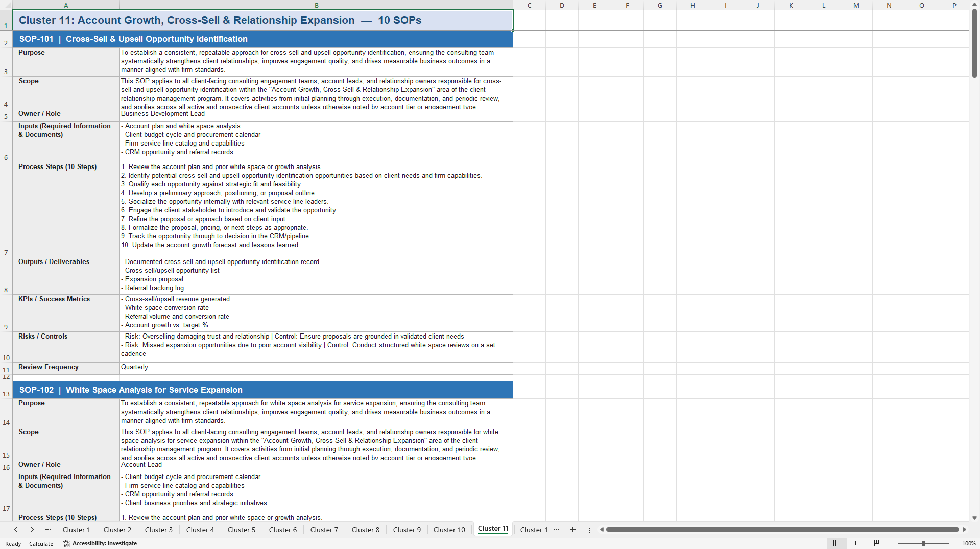
Task: Show more sheets ellipsis after Cluster 1
Action: tap(556, 530)
